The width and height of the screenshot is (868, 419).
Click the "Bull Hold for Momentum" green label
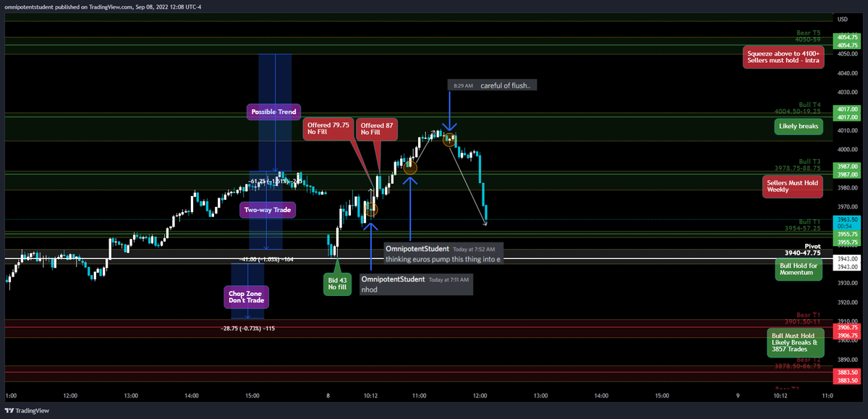coord(799,270)
